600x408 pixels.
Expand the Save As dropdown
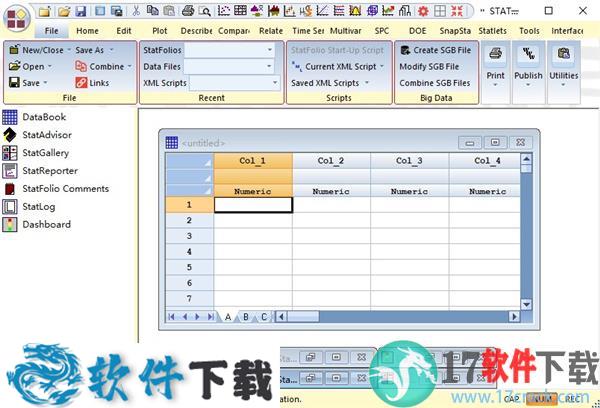[x=111, y=50]
